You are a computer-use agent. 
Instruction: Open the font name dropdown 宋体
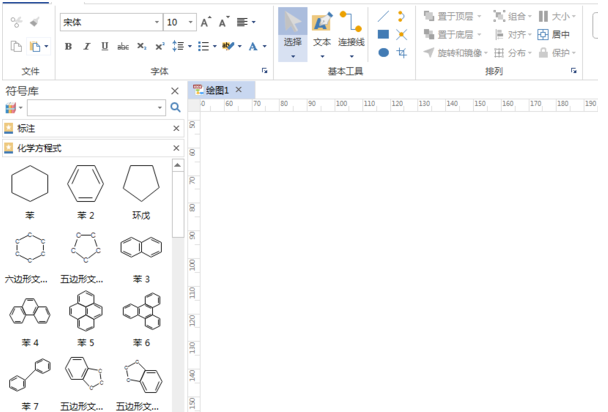point(157,22)
